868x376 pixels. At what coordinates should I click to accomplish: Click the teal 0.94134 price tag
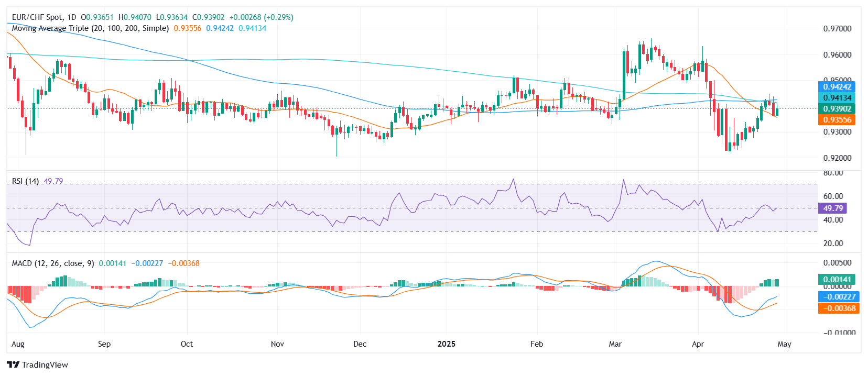click(837, 98)
